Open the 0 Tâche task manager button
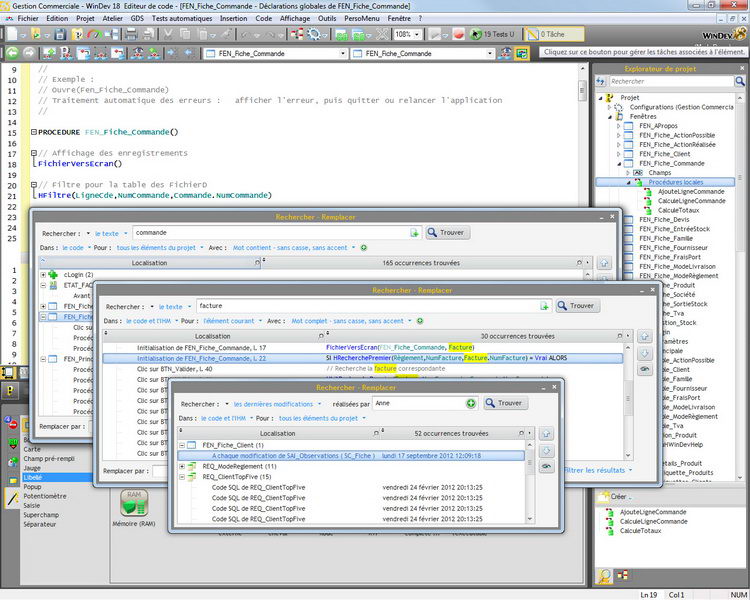The width and height of the screenshot is (750, 600). 554,34
